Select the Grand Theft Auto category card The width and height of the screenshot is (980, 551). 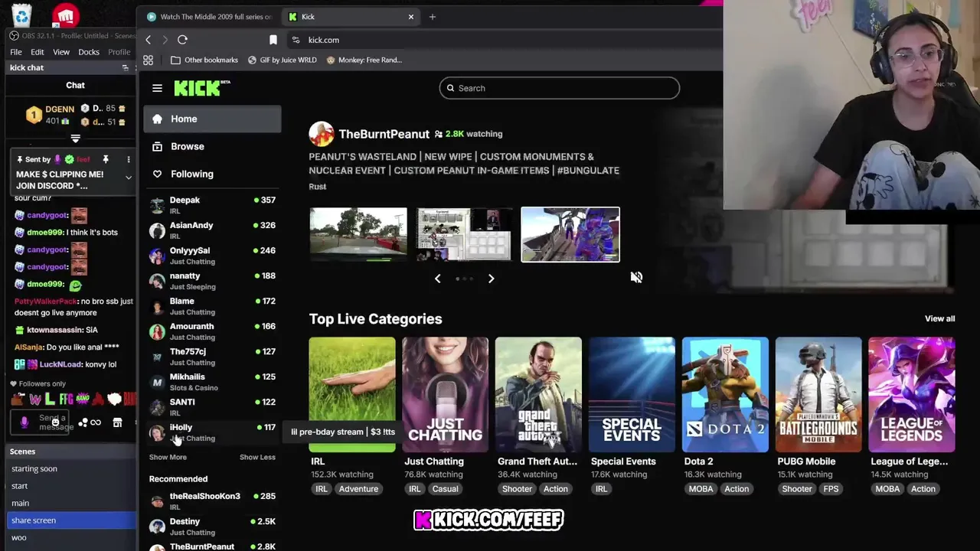click(x=538, y=394)
